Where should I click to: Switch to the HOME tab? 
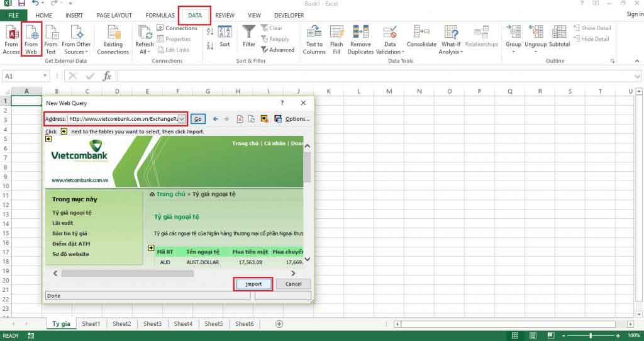coord(43,15)
